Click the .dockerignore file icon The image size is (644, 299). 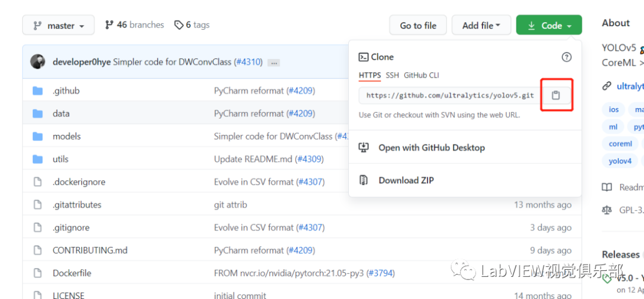point(38,182)
